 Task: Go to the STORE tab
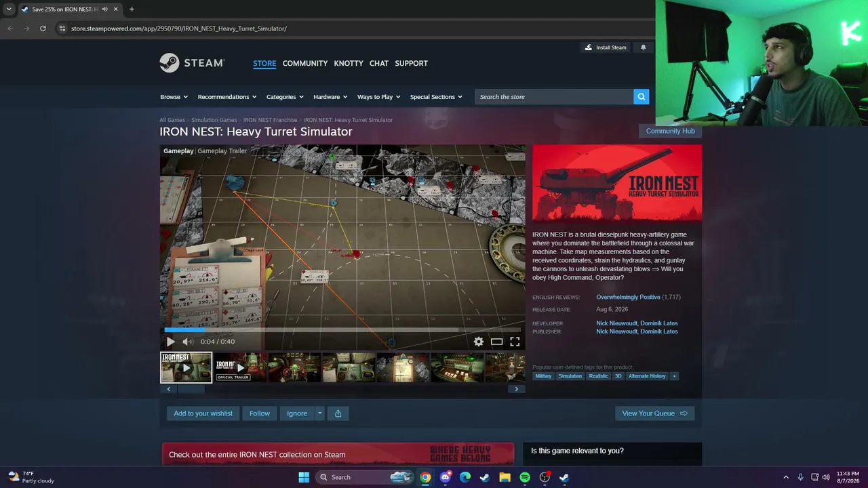pyautogui.click(x=264, y=63)
